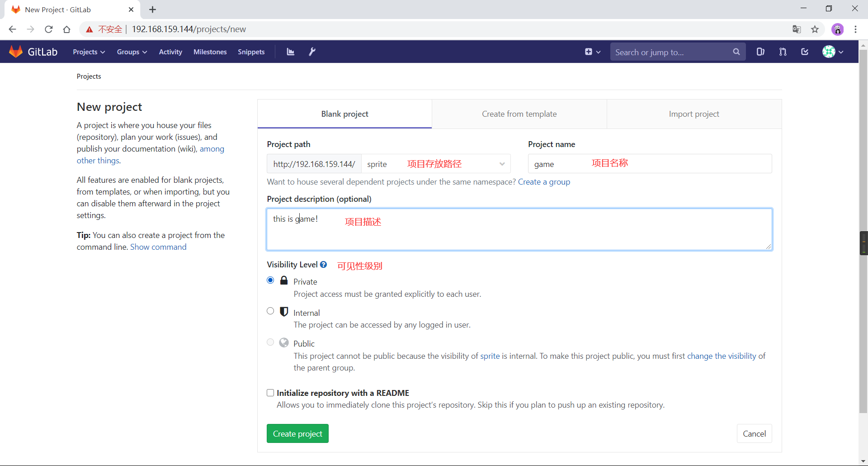Click the Show command link
The image size is (868, 466).
tap(158, 247)
